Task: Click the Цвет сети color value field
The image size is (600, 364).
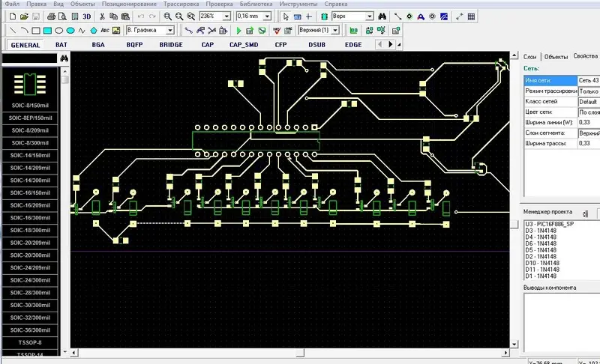Action: [587, 114]
